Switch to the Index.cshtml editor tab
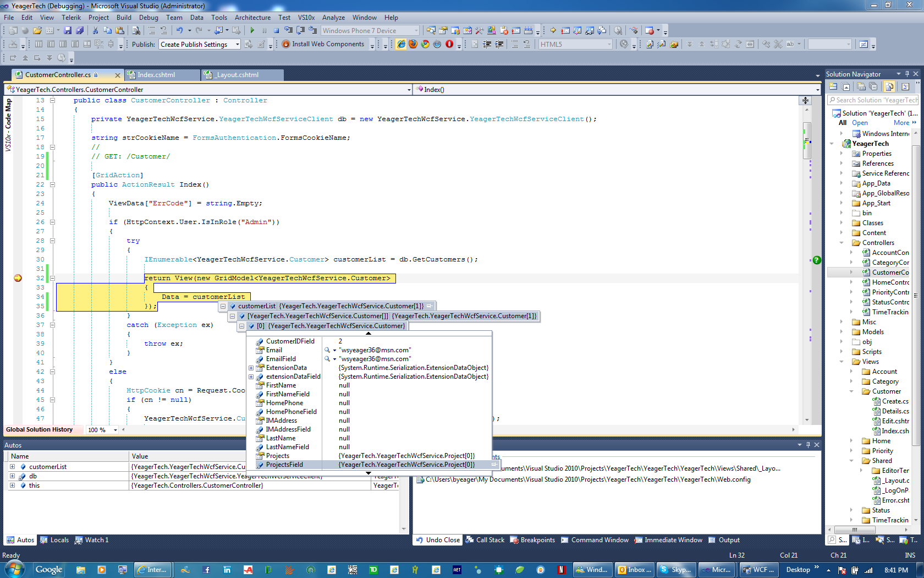This screenshot has width=924, height=578. 162,75
